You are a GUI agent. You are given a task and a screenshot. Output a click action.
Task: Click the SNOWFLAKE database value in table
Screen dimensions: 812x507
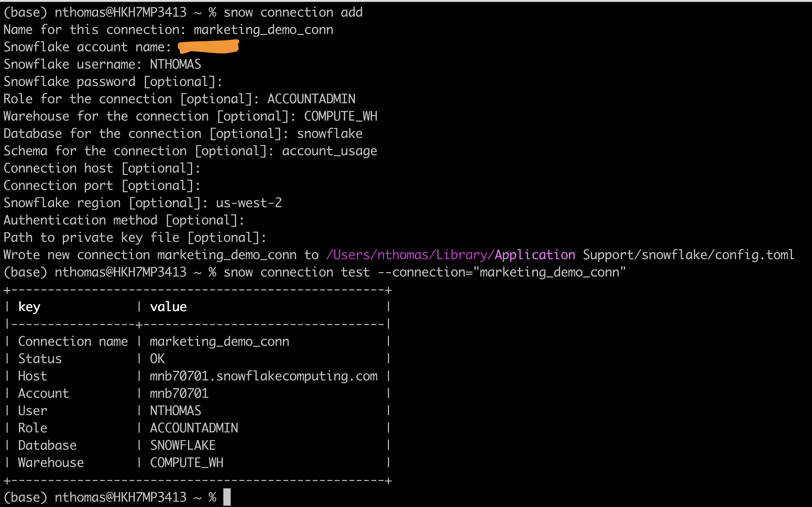(183, 445)
